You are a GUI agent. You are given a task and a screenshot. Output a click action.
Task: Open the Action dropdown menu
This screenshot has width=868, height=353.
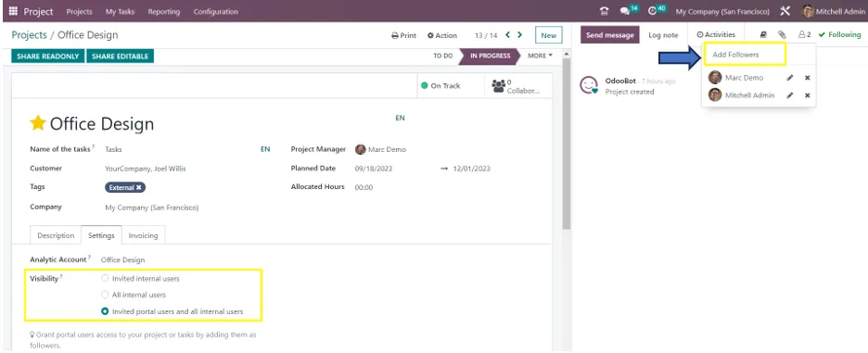(x=441, y=35)
